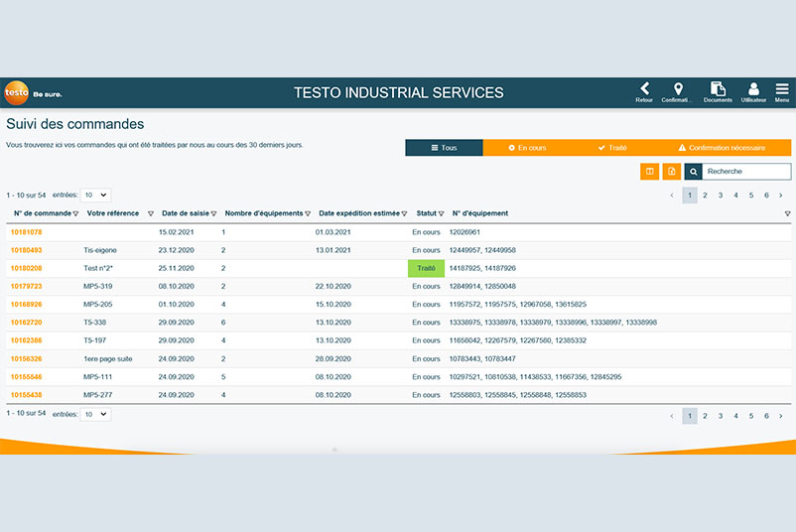Open order 10168926
This screenshot has width=796, height=532.
pyautogui.click(x=27, y=305)
